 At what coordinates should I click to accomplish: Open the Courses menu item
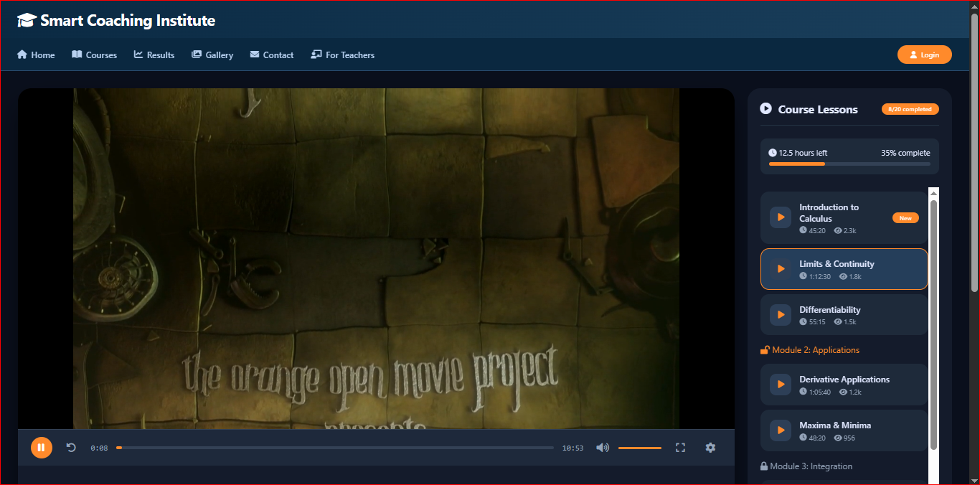click(94, 55)
